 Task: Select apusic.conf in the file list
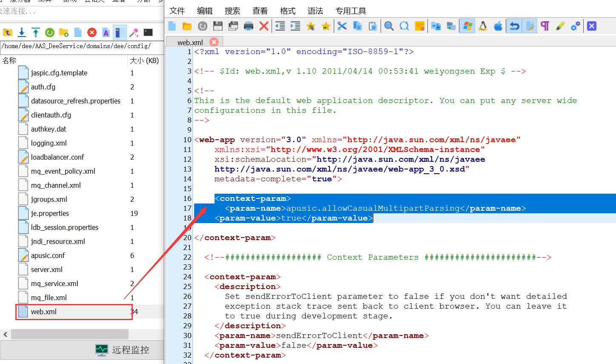pos(48,255)
